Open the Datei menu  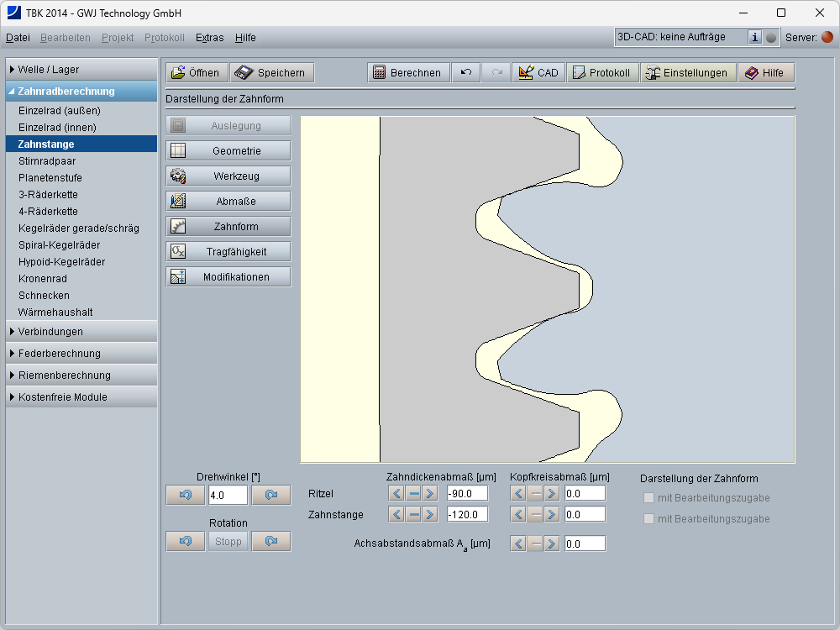(x=18, y=38)
